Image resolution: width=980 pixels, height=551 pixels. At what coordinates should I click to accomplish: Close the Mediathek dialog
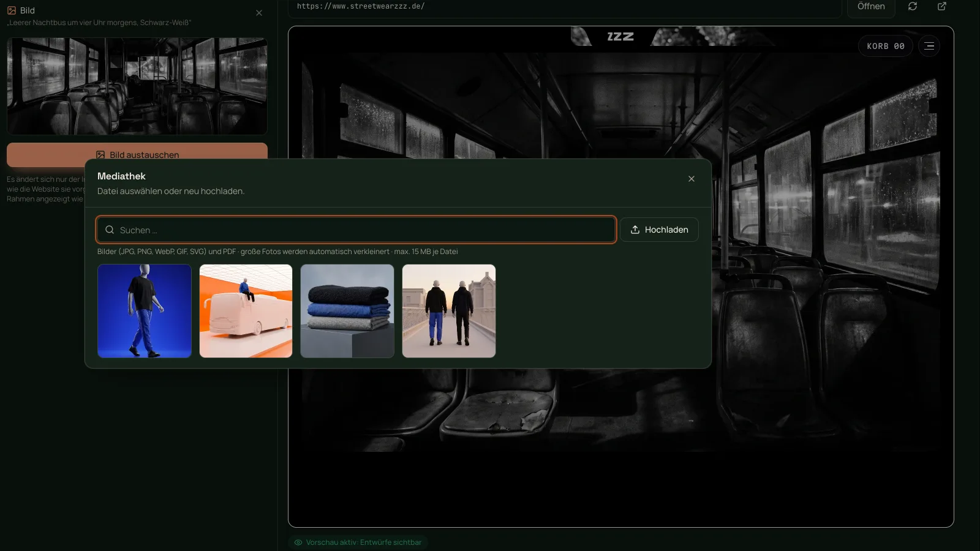tap(691, 179)
